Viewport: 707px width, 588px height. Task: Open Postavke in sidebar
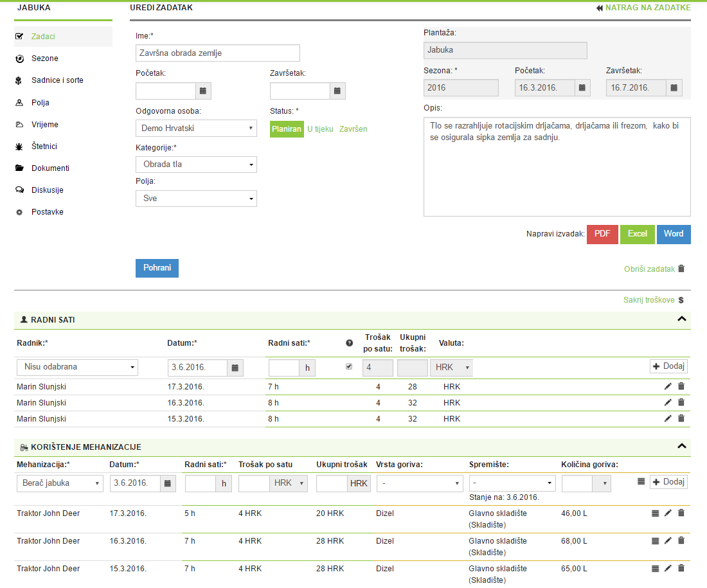[x=48, y=212]
